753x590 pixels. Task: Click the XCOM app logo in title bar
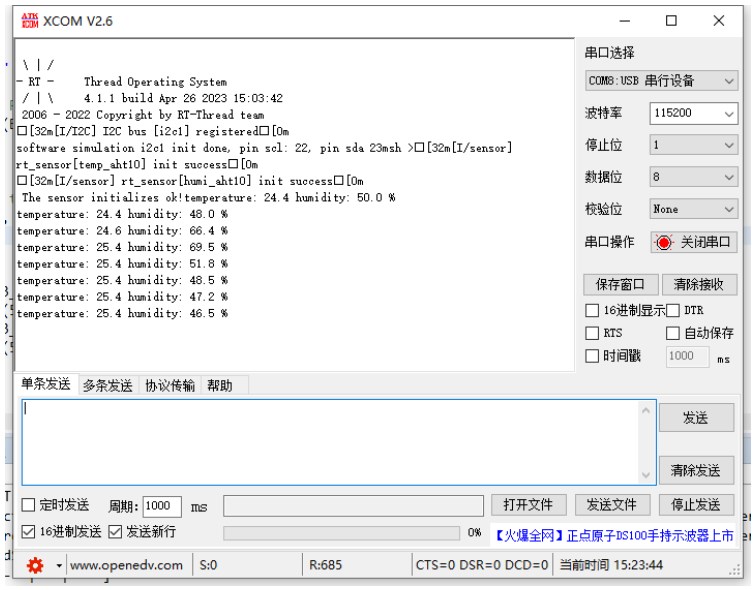(x=30, y=21)
